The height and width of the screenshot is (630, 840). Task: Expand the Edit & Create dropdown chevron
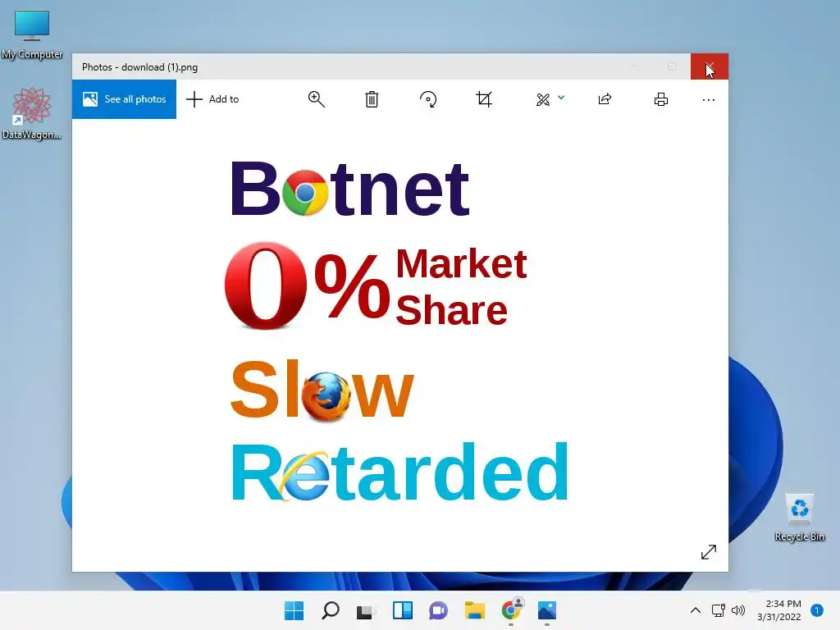click(561, 98)
